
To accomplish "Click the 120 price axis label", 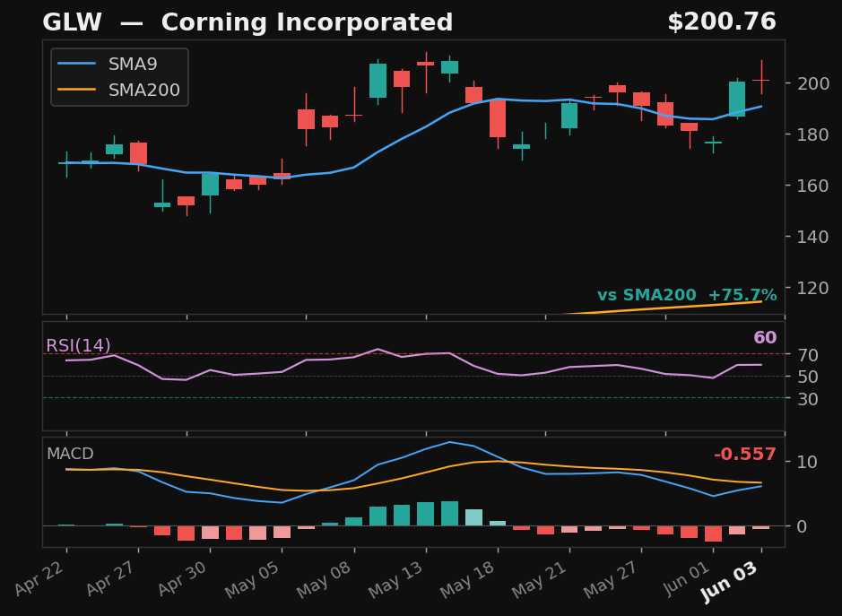I will point(813,287).
